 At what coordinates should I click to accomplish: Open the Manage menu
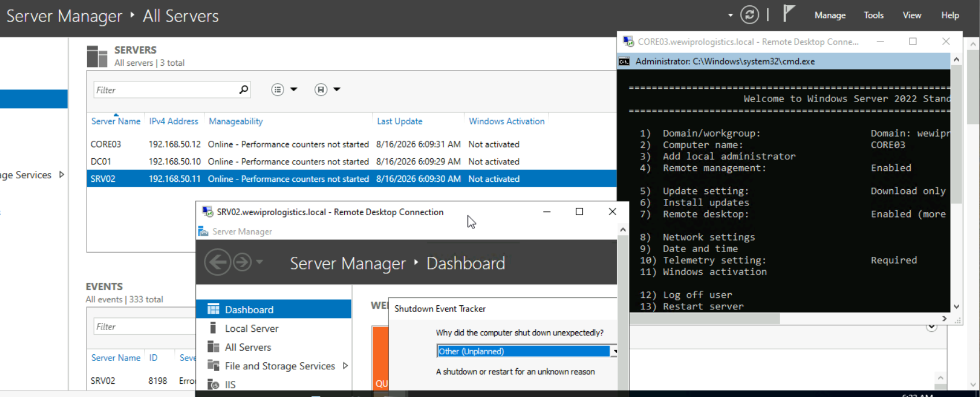[830, 15]
